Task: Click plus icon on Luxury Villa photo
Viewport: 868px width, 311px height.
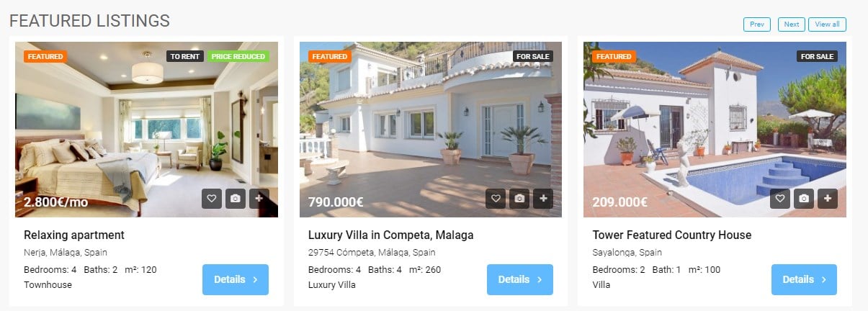Action: point(543,199)
